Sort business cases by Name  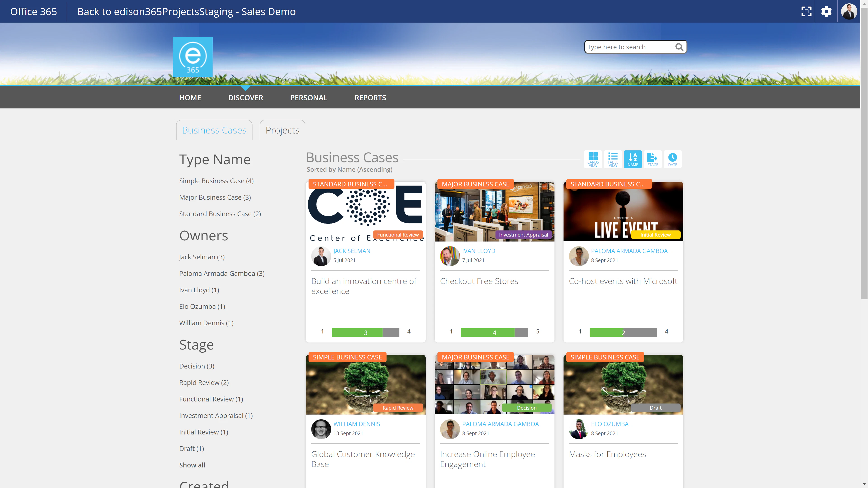tap(632, 159)
